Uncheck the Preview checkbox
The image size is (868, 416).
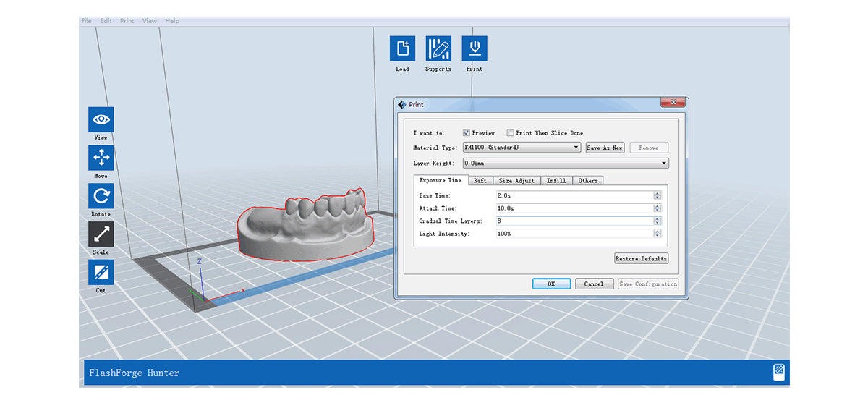[x=467, y=133]
